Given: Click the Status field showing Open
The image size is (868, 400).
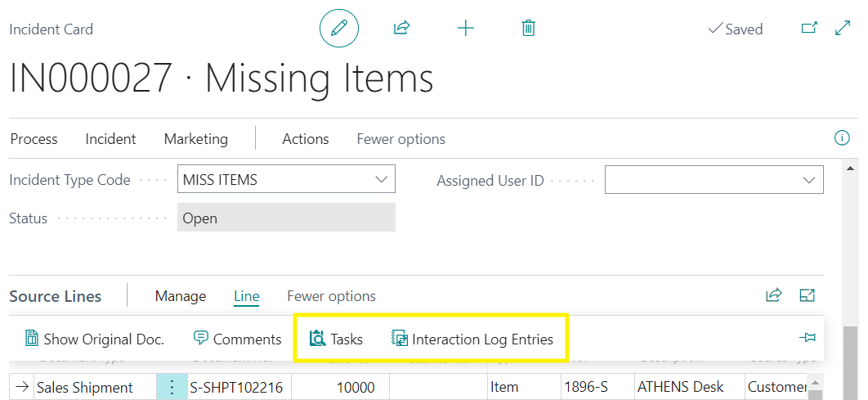Looking at the screenshot, I should 286,217.
